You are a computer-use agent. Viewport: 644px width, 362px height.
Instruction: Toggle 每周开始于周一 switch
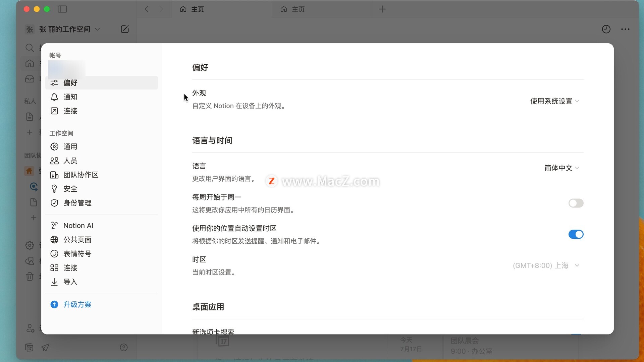coord(576,203)
